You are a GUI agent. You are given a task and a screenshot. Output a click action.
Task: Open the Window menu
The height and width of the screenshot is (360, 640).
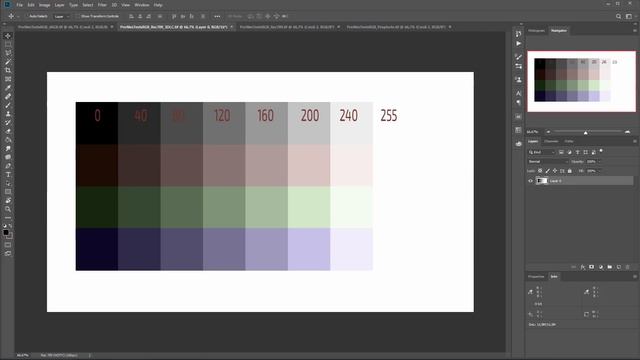(142, 5)
